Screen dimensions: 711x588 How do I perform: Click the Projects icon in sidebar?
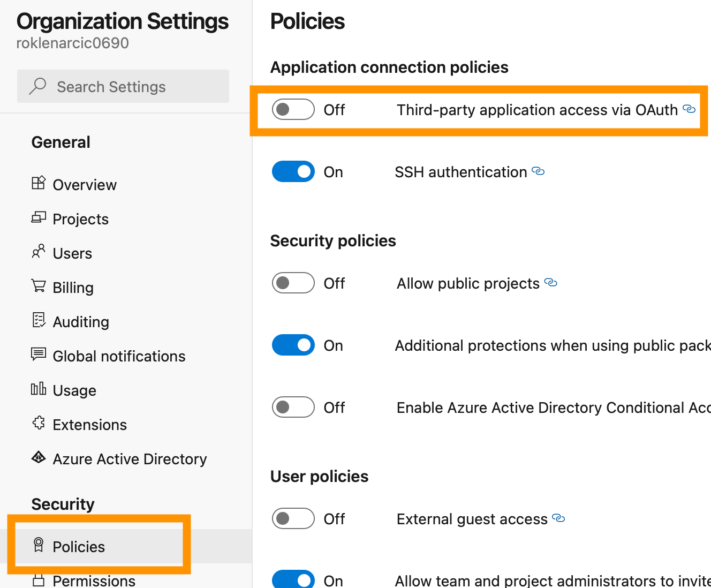coord(39,217)
